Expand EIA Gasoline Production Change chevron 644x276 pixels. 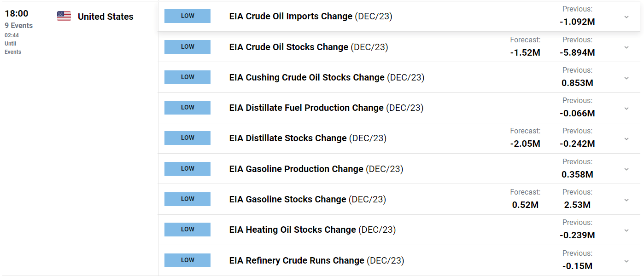point(626,169)
